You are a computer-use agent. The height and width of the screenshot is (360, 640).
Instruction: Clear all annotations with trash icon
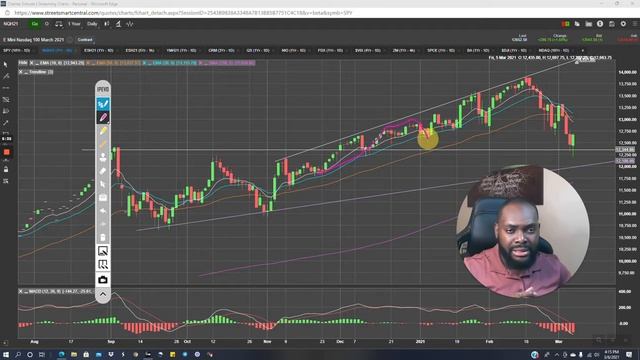pos(103,238)
